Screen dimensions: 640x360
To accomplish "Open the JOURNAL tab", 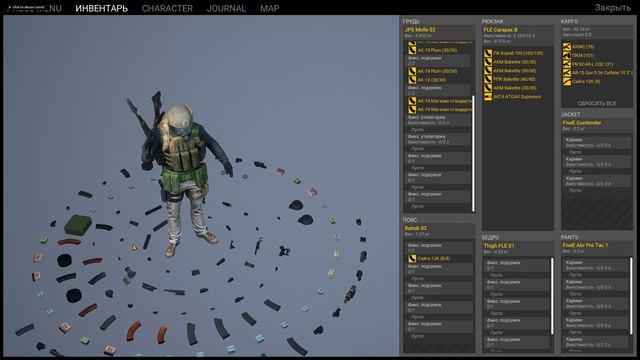I will [226, 8].
